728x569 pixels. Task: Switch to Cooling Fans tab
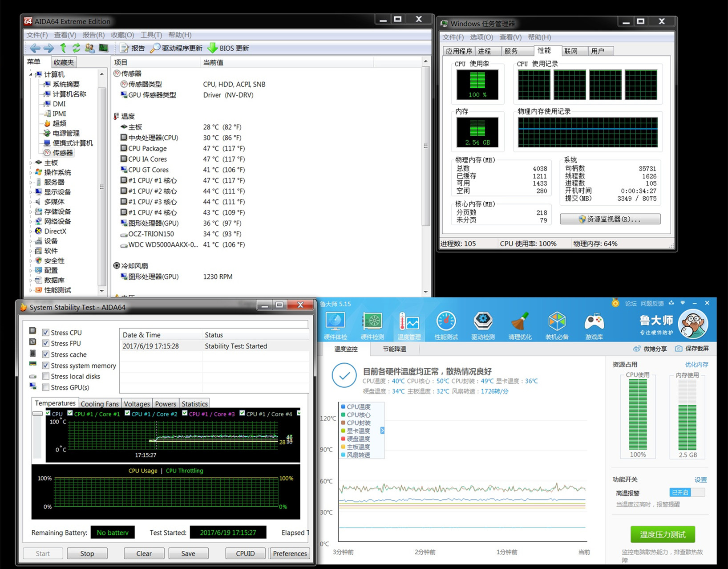point(100,404)
